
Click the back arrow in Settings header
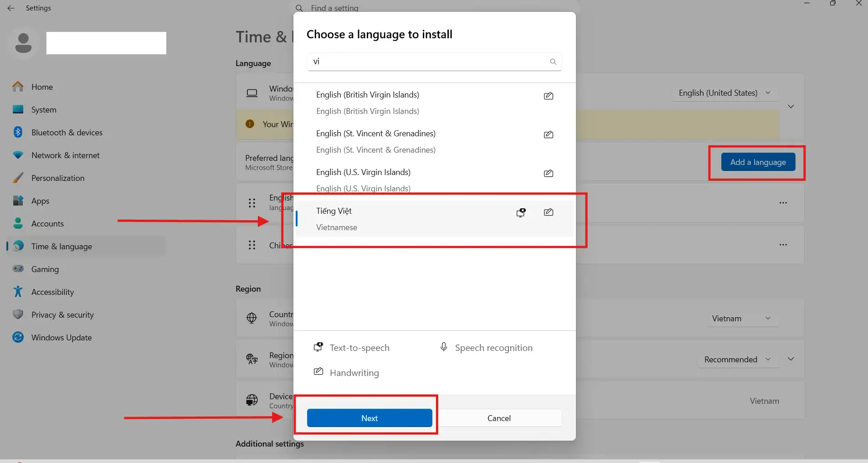pyautogui.click(x=11, y=8)
